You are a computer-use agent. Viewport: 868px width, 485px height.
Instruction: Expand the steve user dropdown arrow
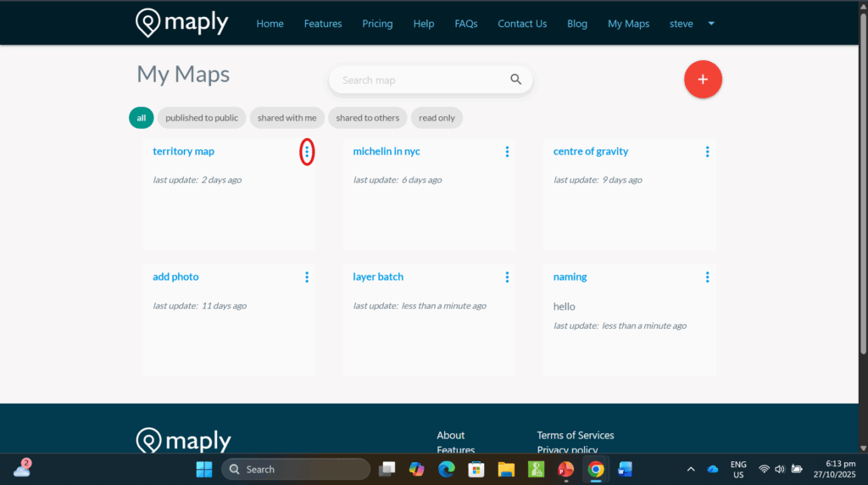711,24
